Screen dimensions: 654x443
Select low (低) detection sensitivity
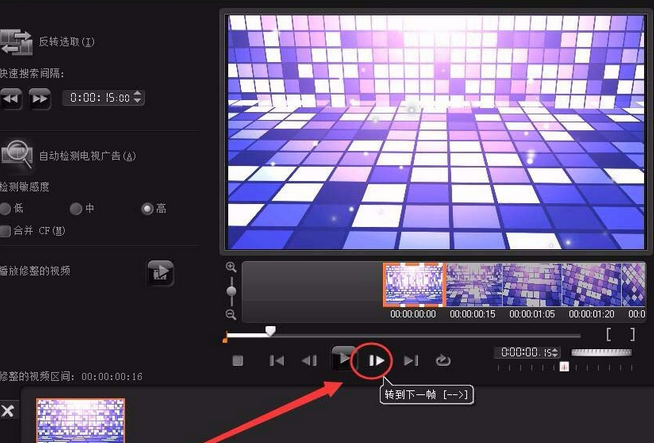(5, 209)
